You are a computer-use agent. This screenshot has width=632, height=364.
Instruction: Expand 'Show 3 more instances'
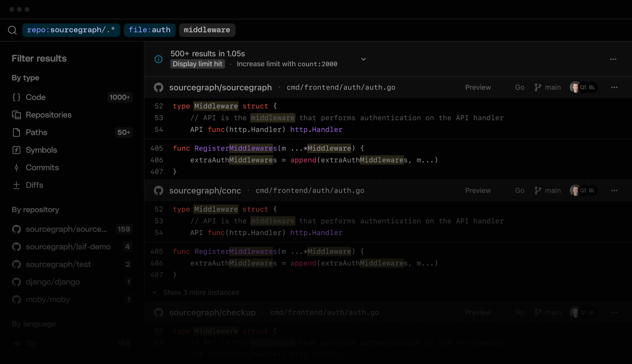click(201, 292)
